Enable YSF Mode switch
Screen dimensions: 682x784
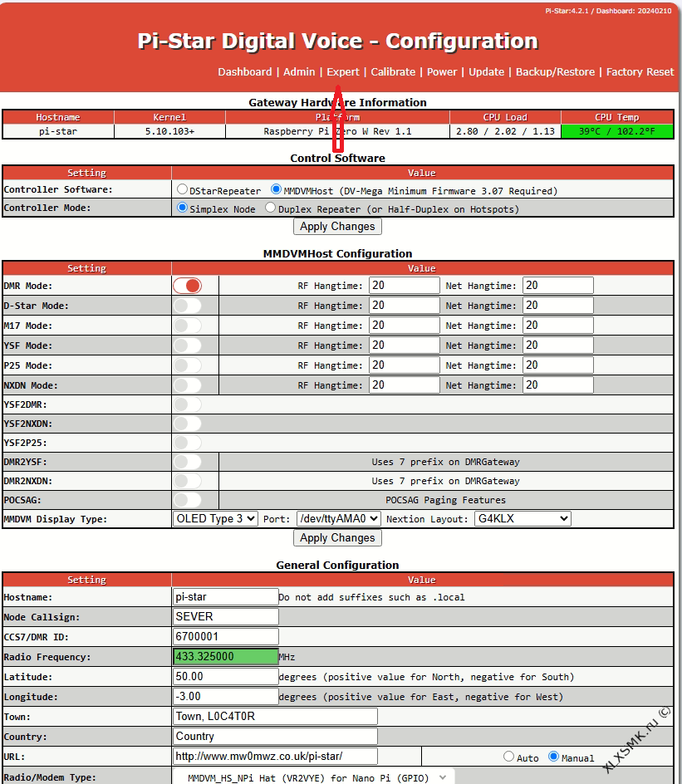coord(188,345)
